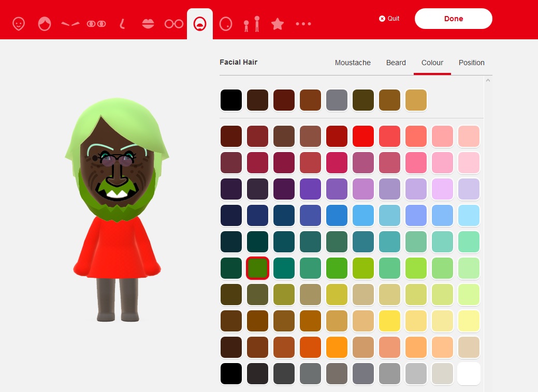Open the glasses category icon
Image resolution: width=538 pixels, height=392 pixels.
click(174, 24)
